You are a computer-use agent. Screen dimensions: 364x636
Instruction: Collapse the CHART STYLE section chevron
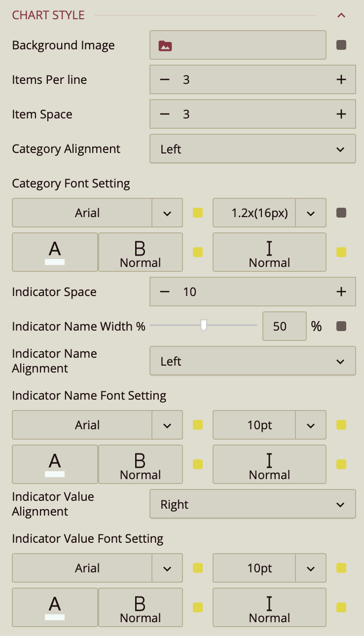pyautogui.click(x=341, y=15)
